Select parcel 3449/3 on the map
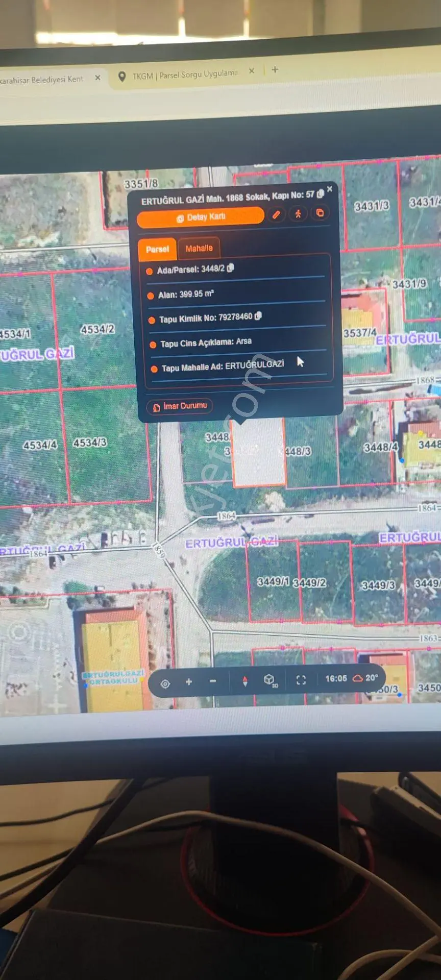This screenshot has height=980, width=441. 378,585
